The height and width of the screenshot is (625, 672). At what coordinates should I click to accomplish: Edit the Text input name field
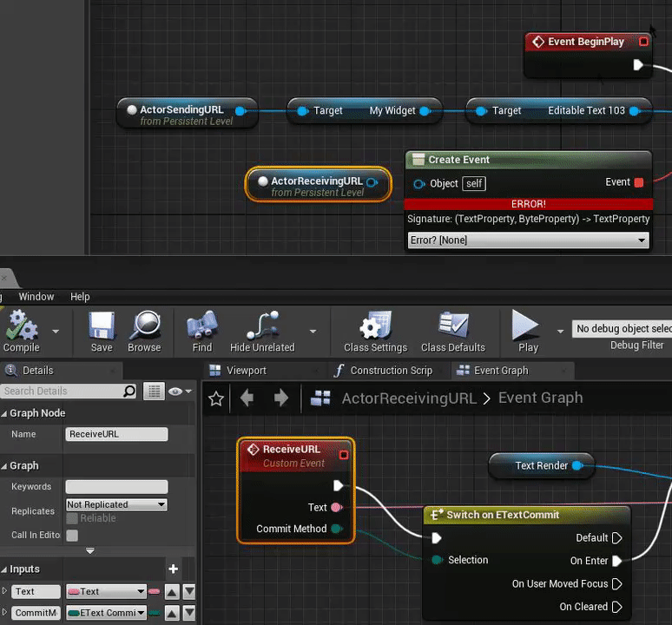[x=36, y=592]
